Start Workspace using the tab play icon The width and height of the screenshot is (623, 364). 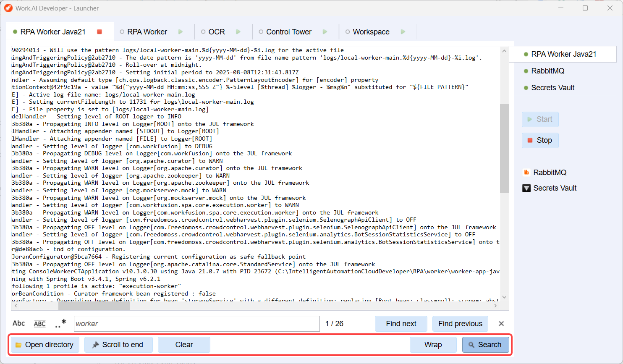403,32
